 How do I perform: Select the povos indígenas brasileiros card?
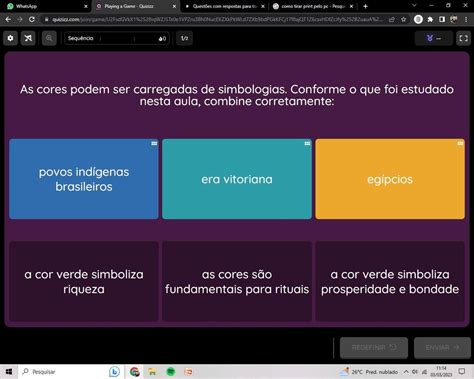[x=84, y=179]
